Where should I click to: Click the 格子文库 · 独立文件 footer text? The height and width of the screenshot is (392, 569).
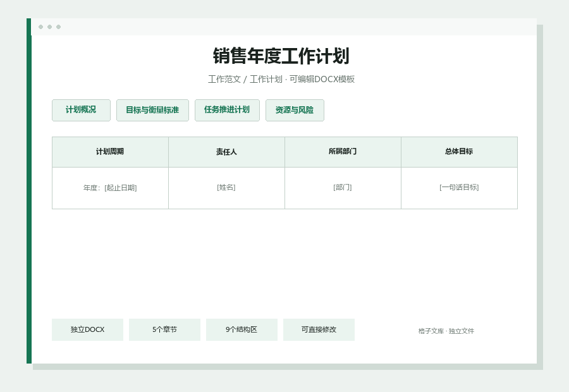446,331
